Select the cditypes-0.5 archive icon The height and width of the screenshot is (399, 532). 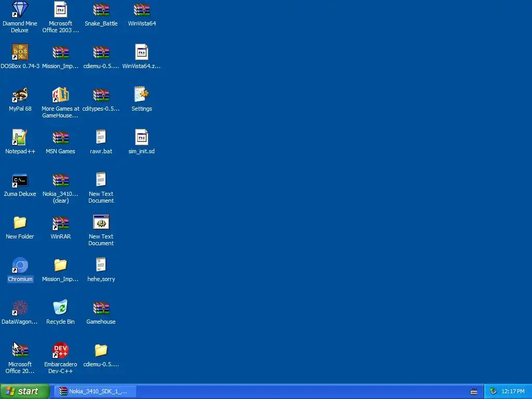101,95
